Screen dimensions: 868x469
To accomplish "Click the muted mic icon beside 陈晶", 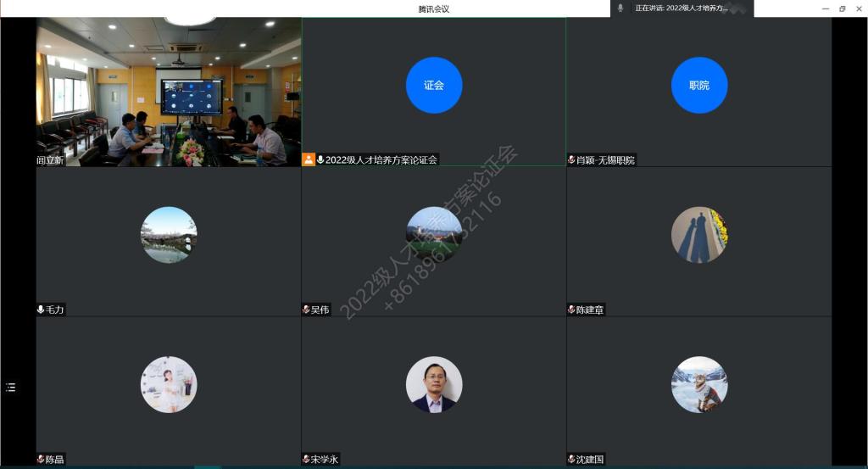I will pos(41,460).
